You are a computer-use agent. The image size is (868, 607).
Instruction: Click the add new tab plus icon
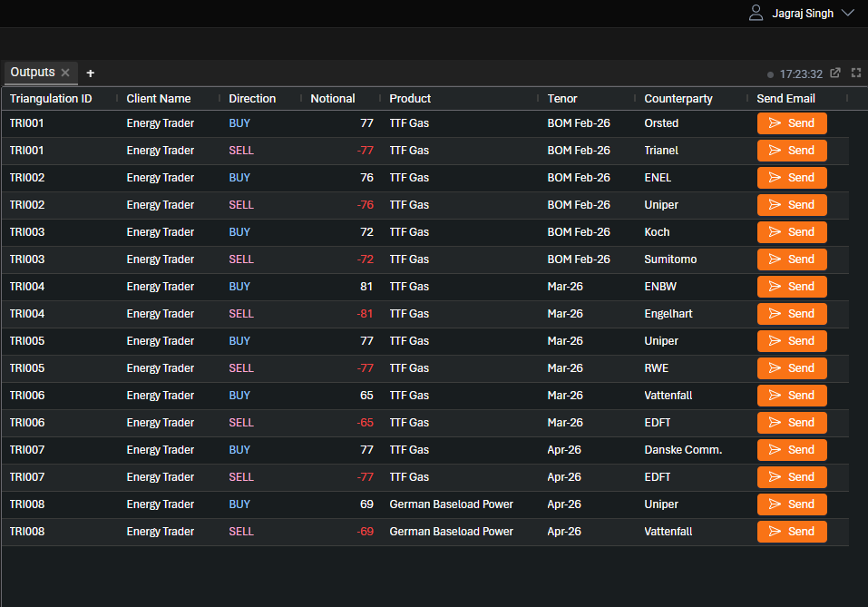tap(90, 73)
